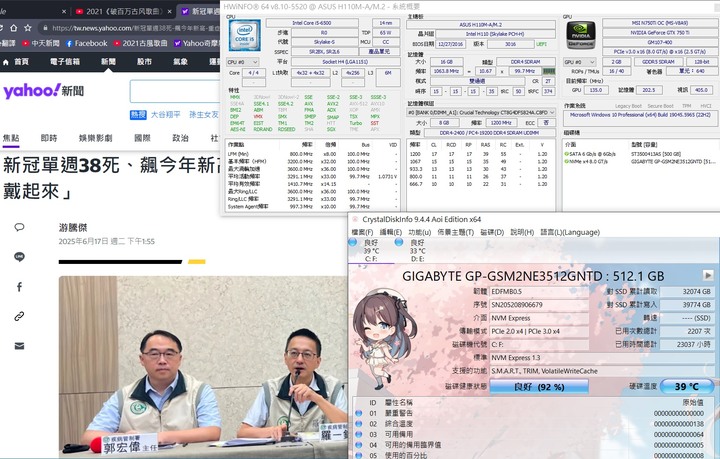720x459 pixels.
Task: Open 氣象 in Yahoo navigation
Action: [x=180, y=62]
